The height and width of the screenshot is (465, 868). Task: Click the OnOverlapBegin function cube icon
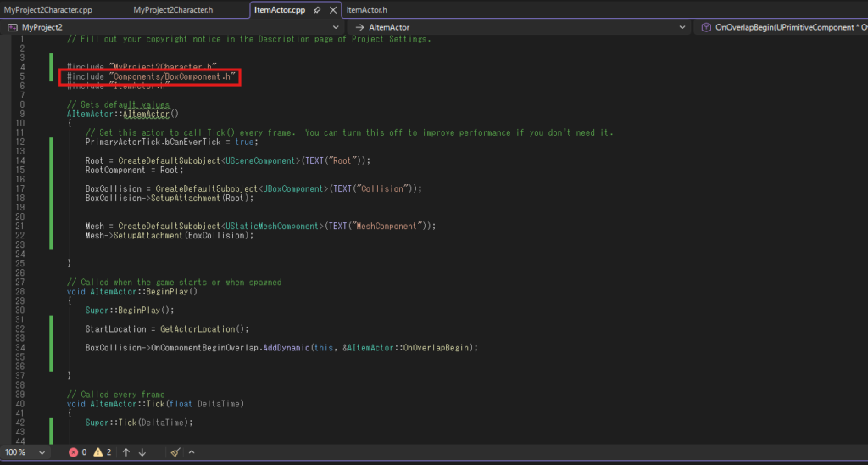coord(707,27)
